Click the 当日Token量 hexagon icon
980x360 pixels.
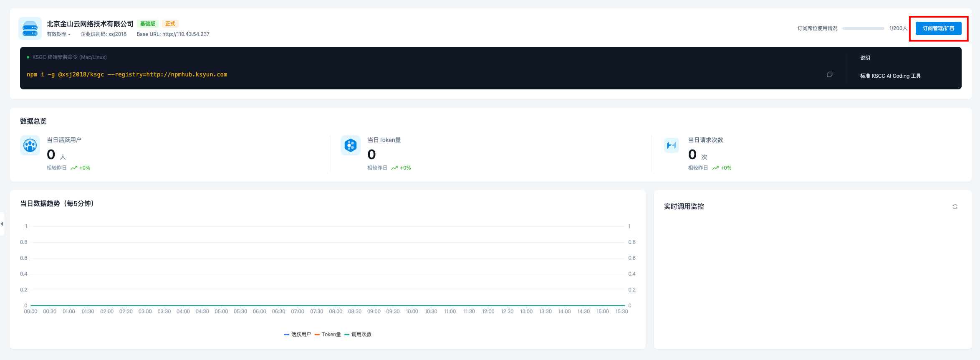click(351, 145)
